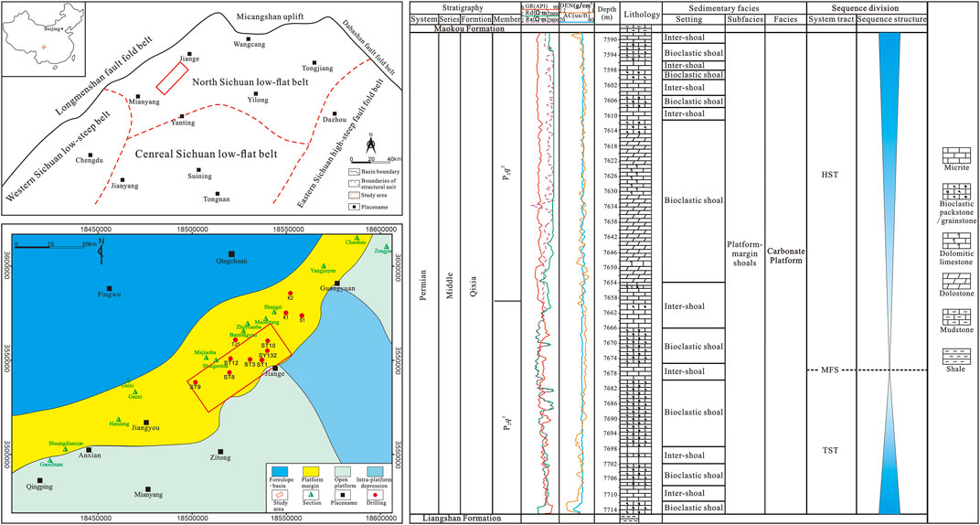980x525 pixels.
Task: Click the Chengdu placename marker
Action: pyautogui.click(x=90, y=155)
